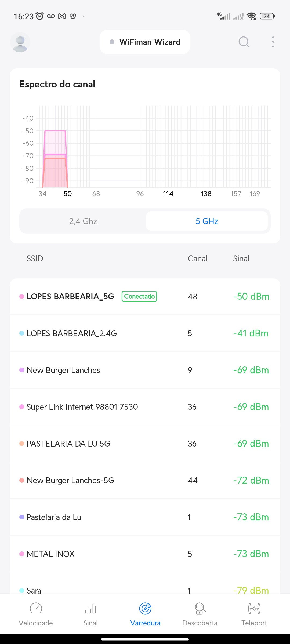Open the user profile avatar

[x=20, y=42]
